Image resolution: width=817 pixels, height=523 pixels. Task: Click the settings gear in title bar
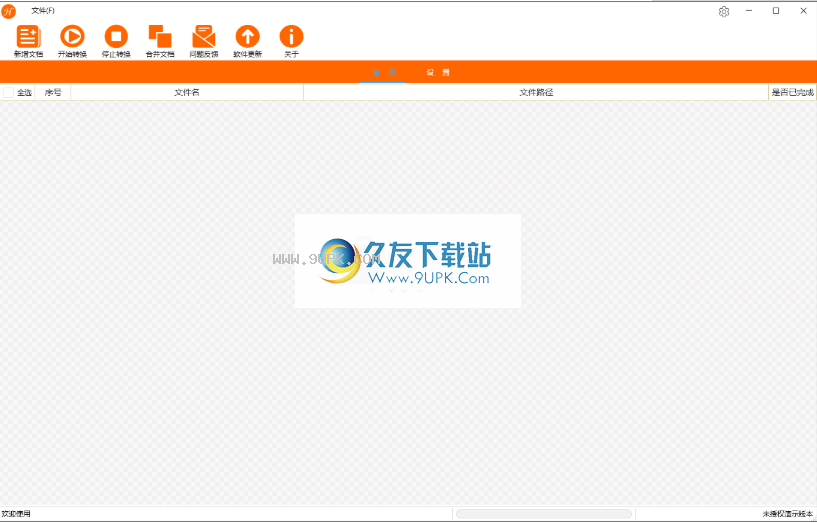724,11
